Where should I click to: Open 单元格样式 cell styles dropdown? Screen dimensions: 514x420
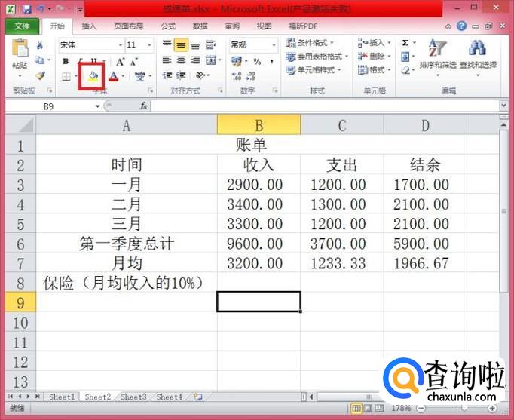tap(313, 70)
